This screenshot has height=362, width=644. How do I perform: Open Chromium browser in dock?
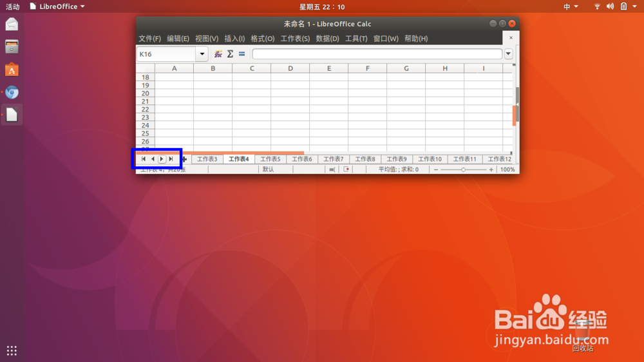pyautogui.click(x=12, y=93)
